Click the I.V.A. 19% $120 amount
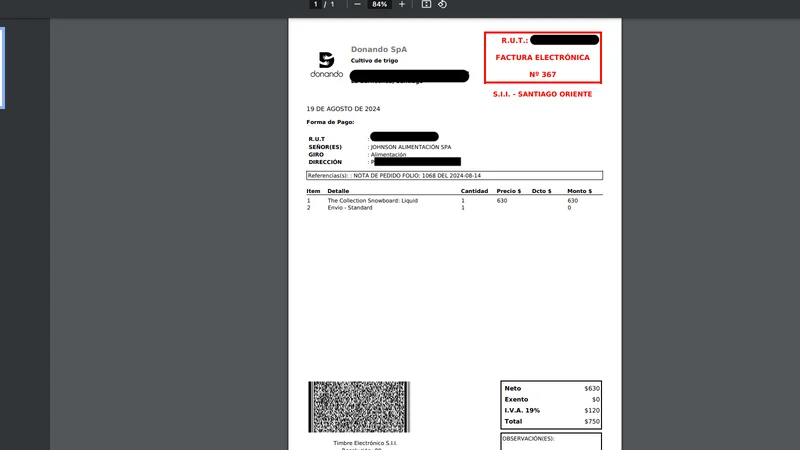 [x=592, y=410]
